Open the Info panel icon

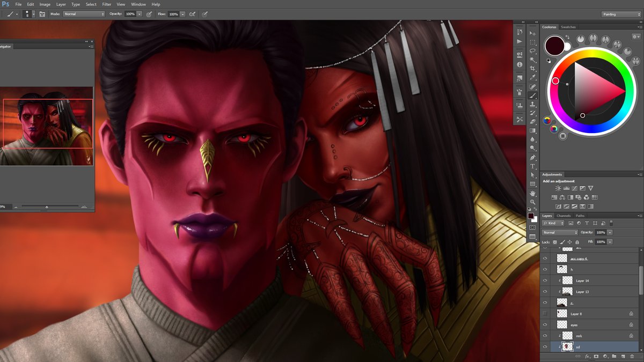(x=519, y=64)
